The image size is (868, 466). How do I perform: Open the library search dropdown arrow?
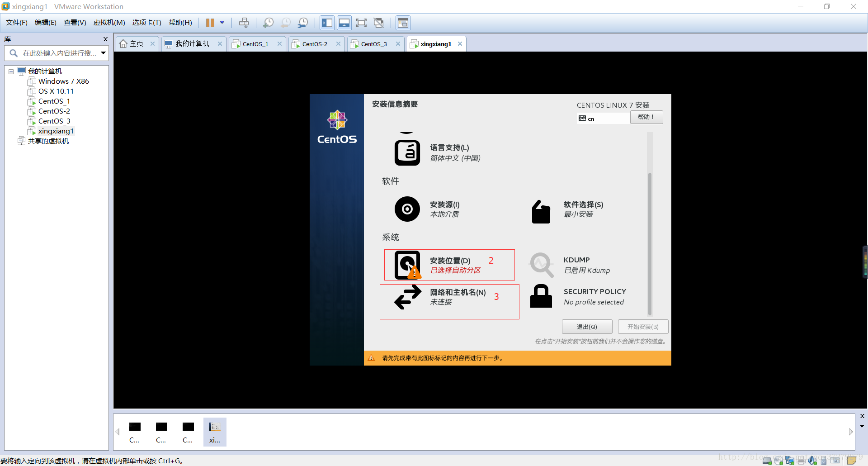pyautogui.click(x=104, y=53)
